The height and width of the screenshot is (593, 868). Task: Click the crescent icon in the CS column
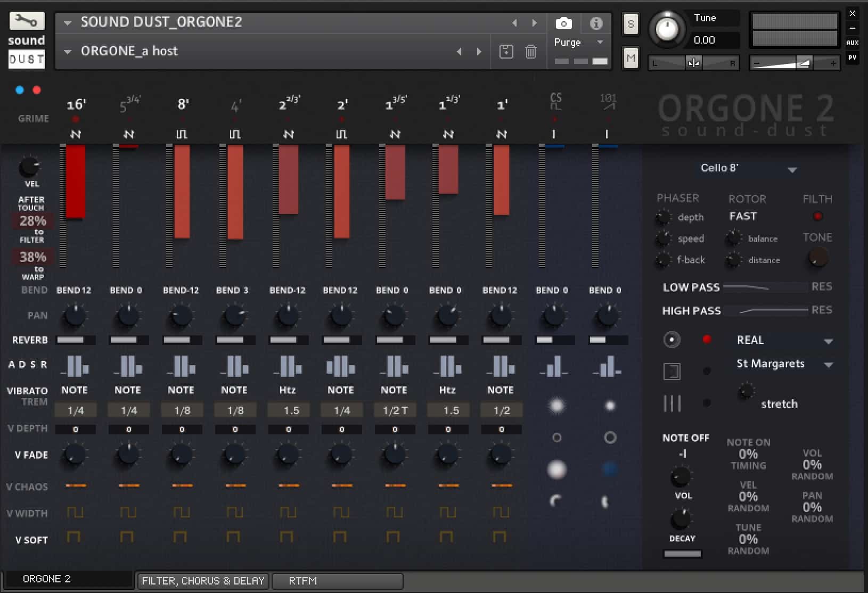coord(555,501)
